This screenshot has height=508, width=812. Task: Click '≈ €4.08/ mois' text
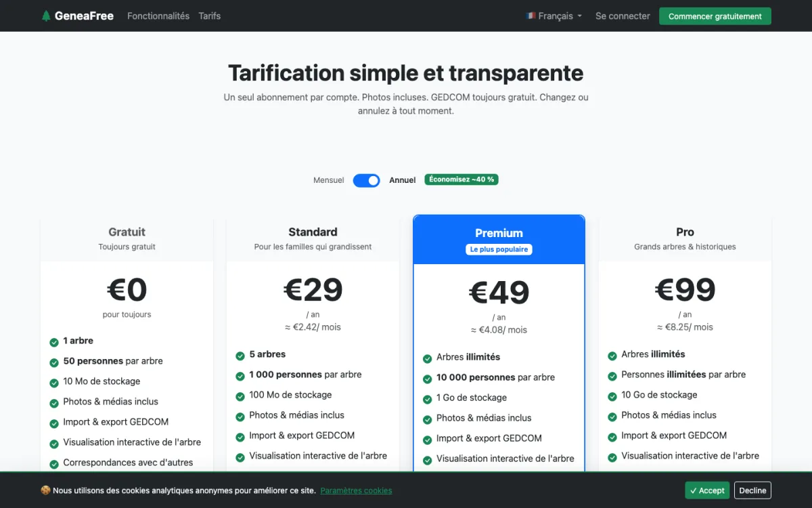pyautogui.click(x=499, y=330)
